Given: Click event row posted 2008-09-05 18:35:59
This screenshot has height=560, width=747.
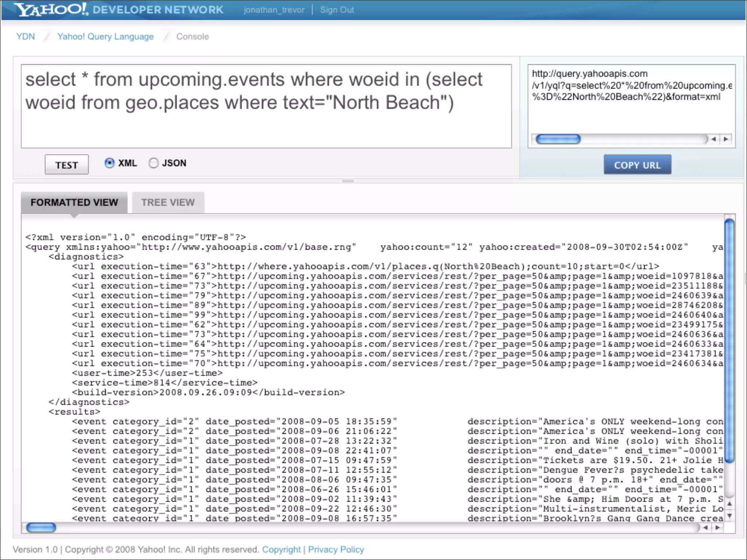Looking at the screenshot, I should [398, 421].
